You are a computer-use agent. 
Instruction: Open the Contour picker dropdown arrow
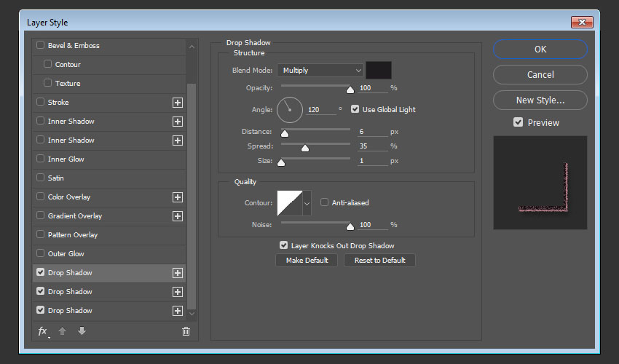[x=307, y=203]
